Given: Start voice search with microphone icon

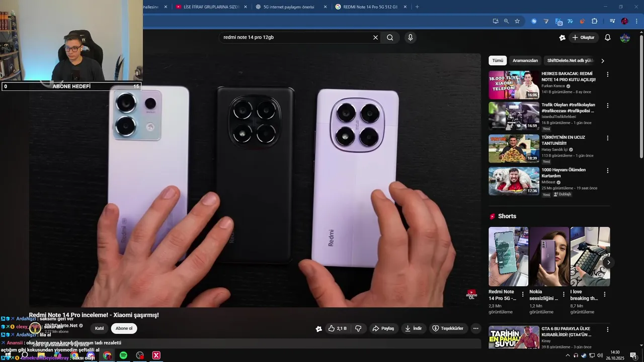Looking at the screenshot, I should [411, 37].
